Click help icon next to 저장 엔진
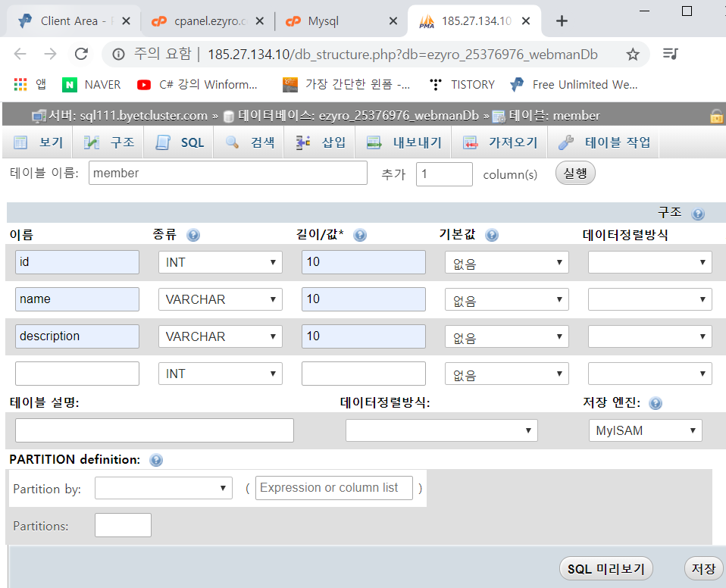726x588 pixels. (656, 403)
